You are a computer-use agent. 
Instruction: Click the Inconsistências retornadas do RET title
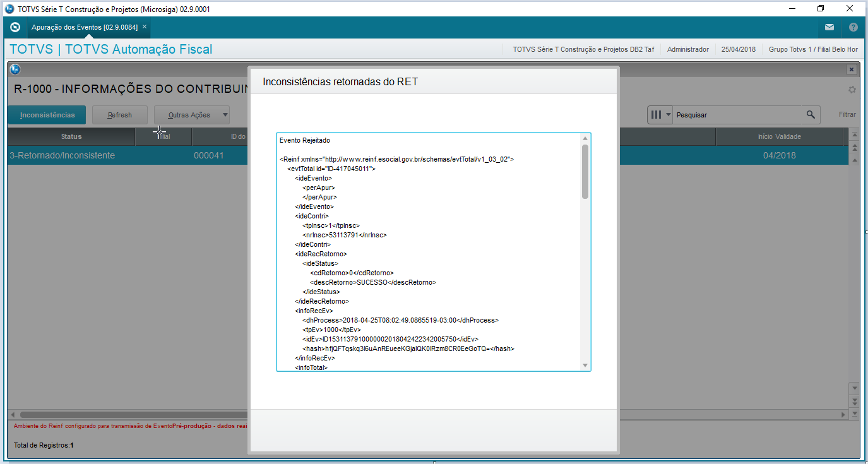click(340, 81)
